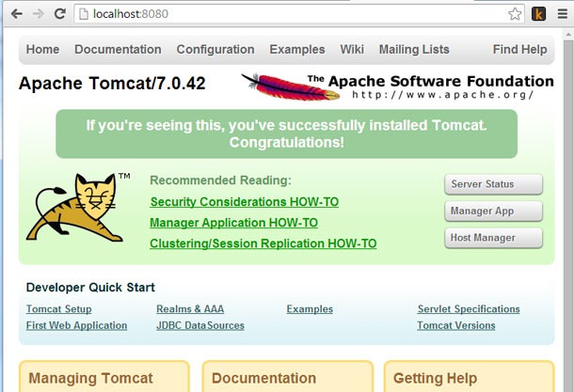Click the successfully installed Tomcat congratulations banner

pyautogui.click(x=287, y=133)
